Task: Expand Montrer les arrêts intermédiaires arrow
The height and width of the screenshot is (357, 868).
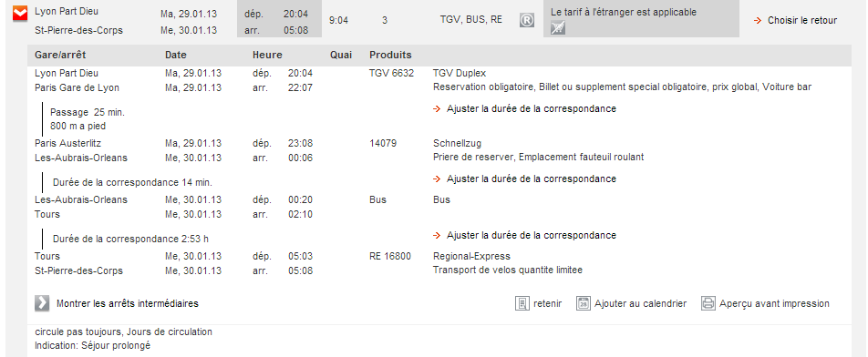Action: click(42, 303)
